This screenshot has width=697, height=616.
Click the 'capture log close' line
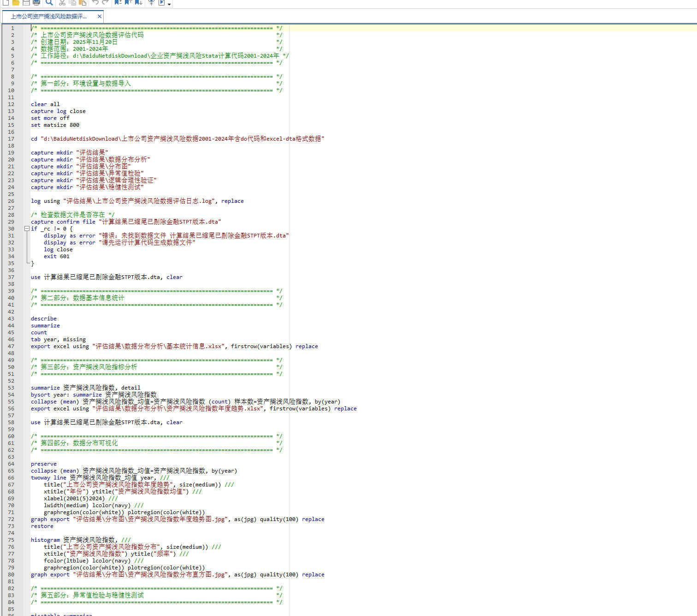coord(58,111)
